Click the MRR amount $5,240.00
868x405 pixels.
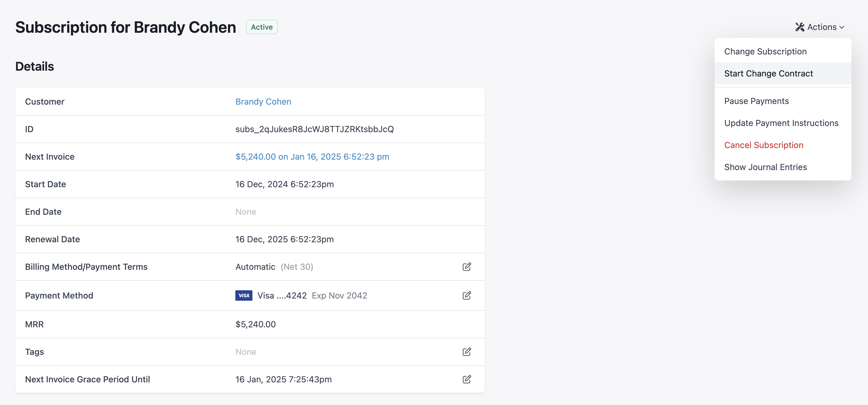coord(256,324)
